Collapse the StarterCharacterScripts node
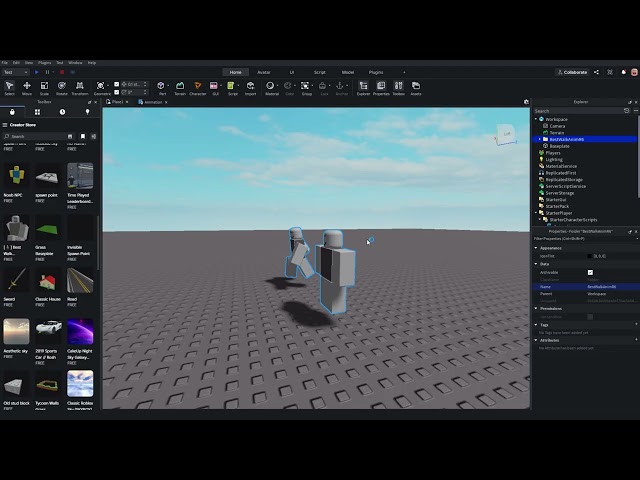Viewport: 640px width, 480px height. 540,220
